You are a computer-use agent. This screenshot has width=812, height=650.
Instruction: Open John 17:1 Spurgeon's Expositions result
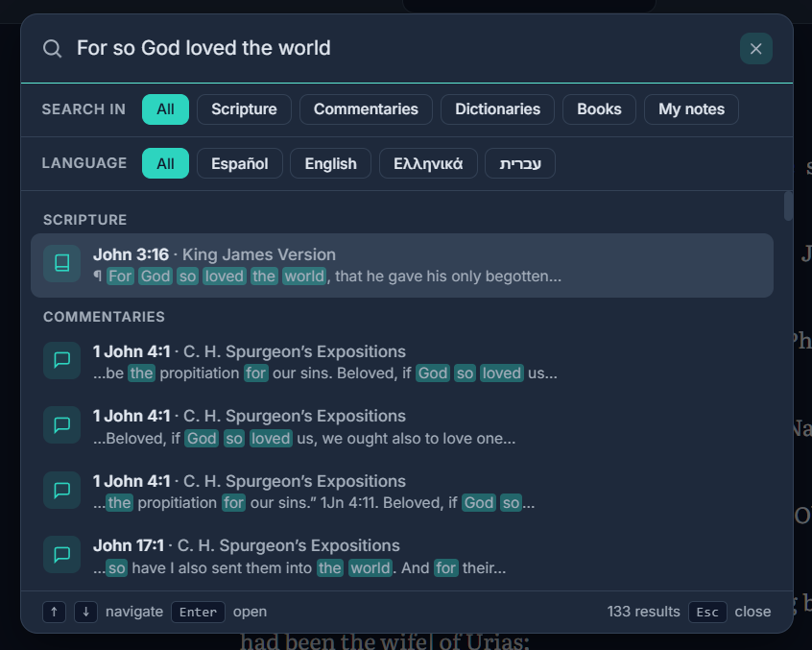pyautogui.click(x=402, y=556)
